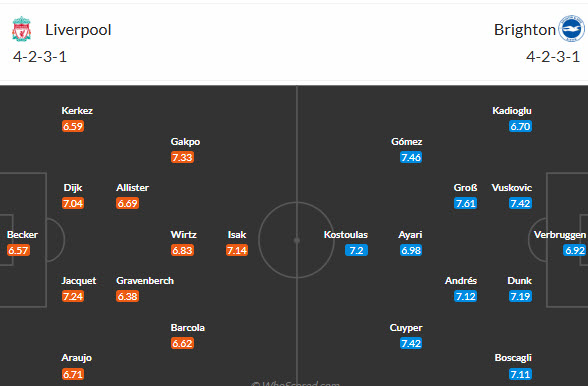The height and width of the screenshot is (386, 588).
Task: Open the Brighton team name link
Action: [525, 30]
